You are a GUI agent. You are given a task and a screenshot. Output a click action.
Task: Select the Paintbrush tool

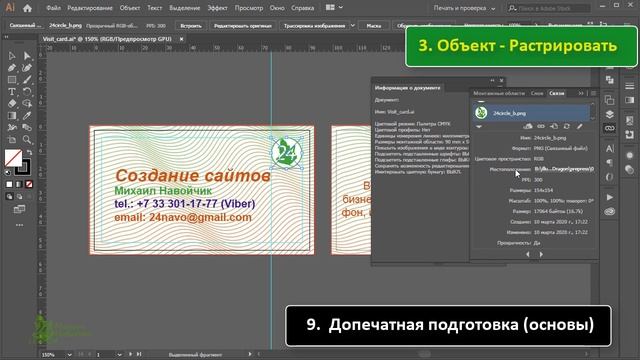point(27,80)
